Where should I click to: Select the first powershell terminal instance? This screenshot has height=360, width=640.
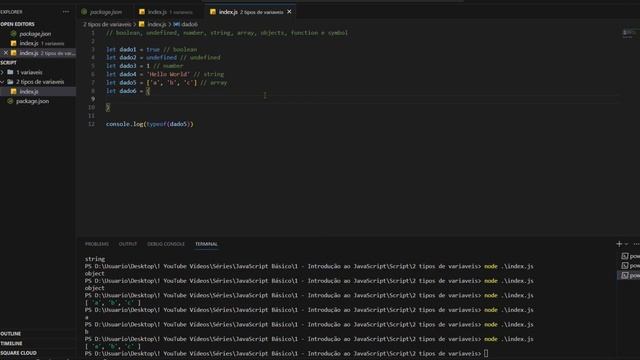pyautogui.click(x=630, y=256)
